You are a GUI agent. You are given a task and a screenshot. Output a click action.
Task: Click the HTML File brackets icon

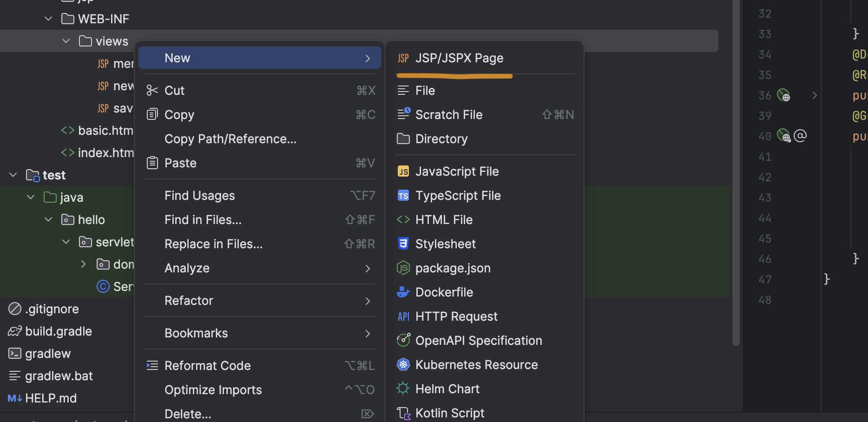point(403,220)
